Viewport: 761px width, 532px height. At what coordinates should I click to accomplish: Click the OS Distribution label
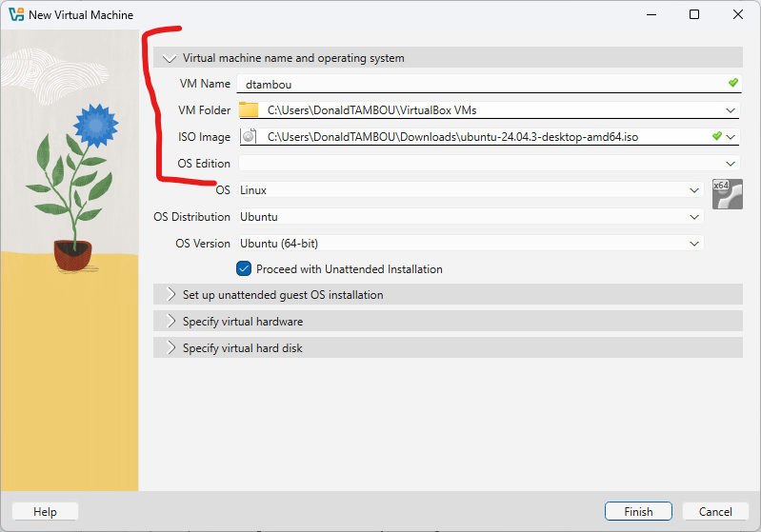[191, 217]
